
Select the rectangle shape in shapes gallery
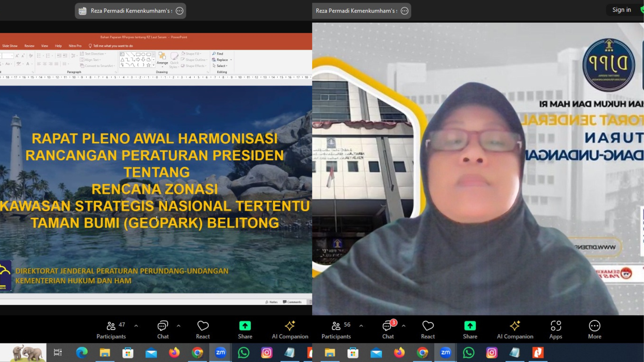point(138,54)
